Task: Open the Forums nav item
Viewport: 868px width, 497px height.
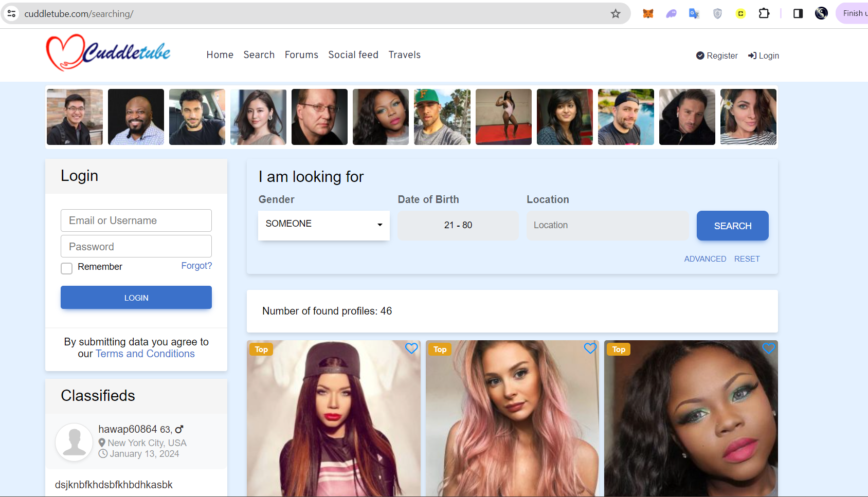Action: tap(301, 54)
